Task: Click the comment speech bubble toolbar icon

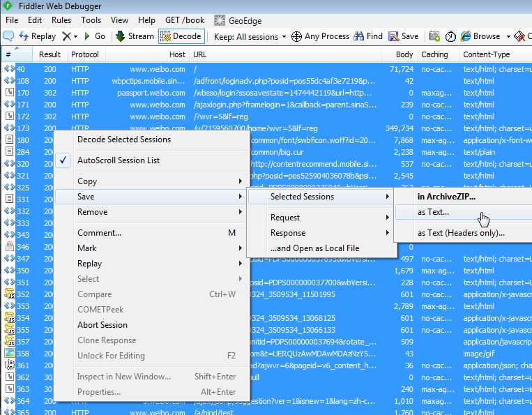Action: point(8,36)
